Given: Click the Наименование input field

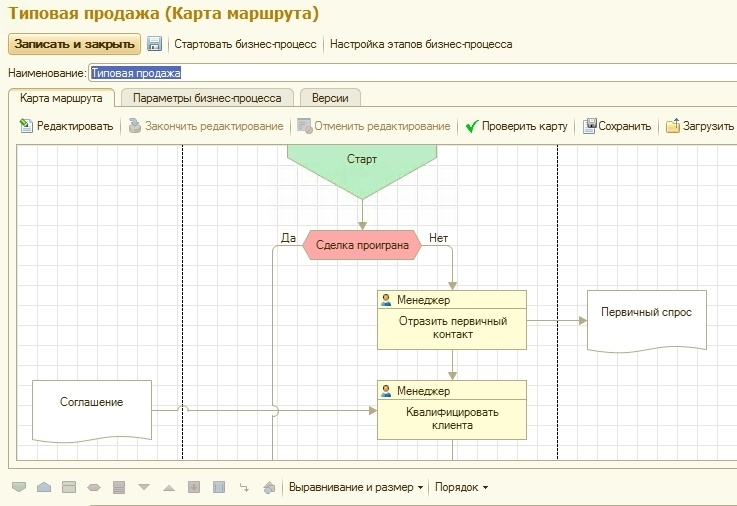Looking at the screenshot, I should 413,73.
